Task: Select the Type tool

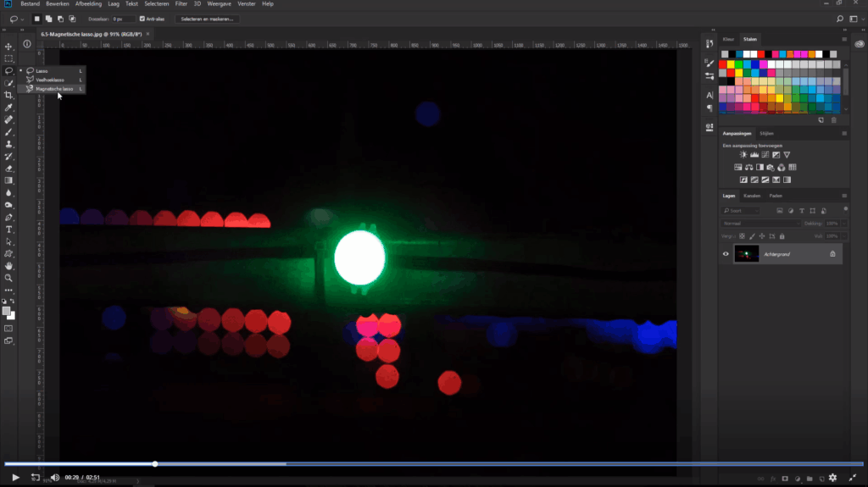Action: [8, 230]
